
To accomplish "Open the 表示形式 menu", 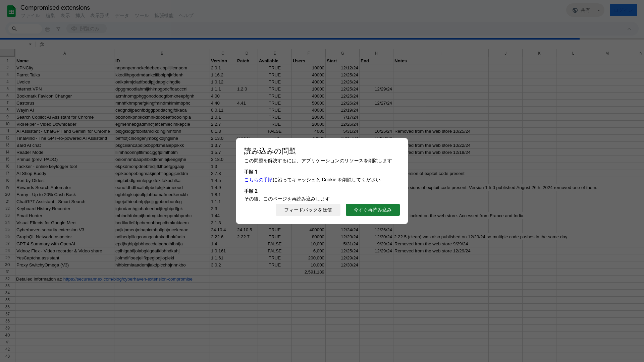I will 100,16.
